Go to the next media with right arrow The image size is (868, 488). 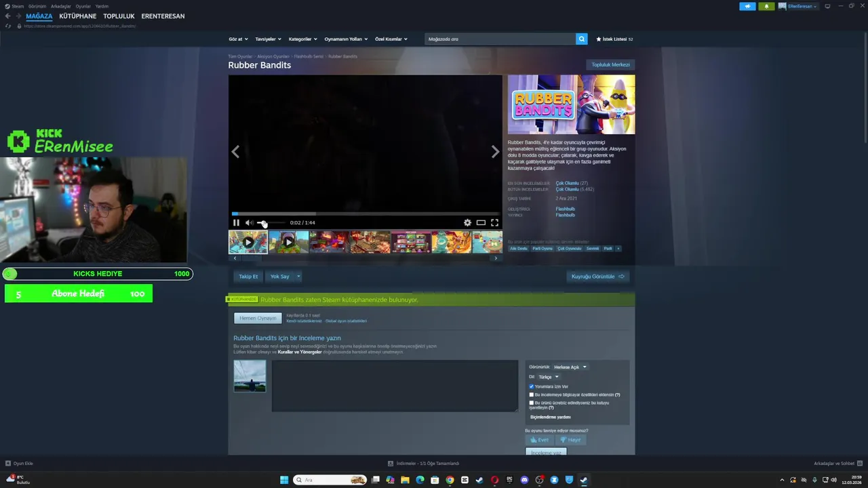(x=495, y=152)
